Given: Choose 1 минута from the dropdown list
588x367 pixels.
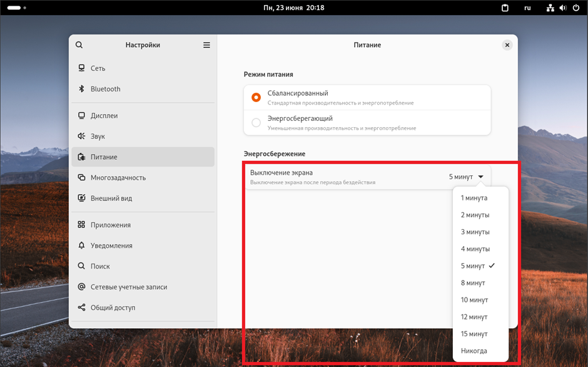Looking at the screenshot, I should tap(474, 198).
